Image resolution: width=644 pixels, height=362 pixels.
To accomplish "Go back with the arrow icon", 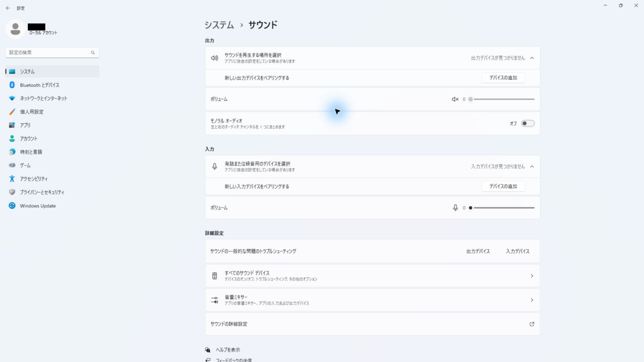I will 8,8.
